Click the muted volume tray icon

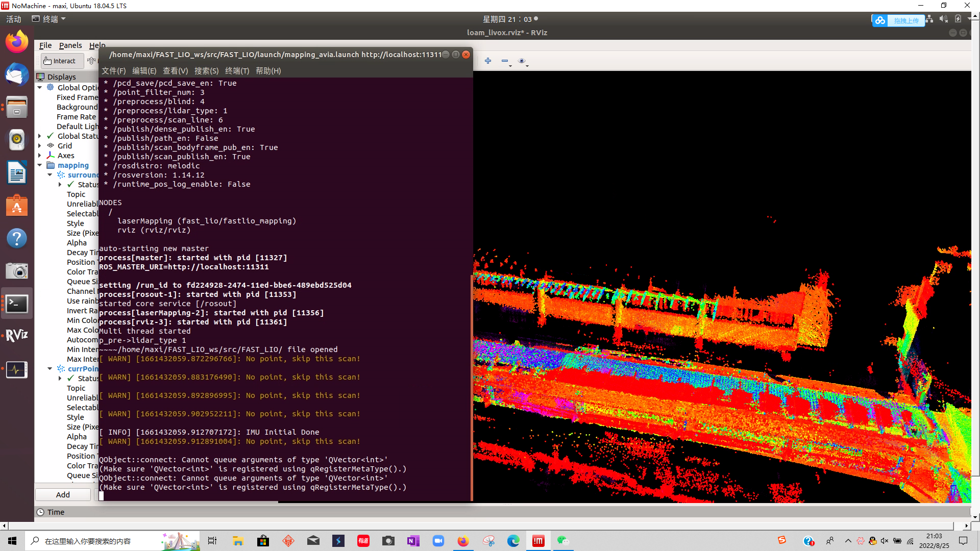(885, 541)
